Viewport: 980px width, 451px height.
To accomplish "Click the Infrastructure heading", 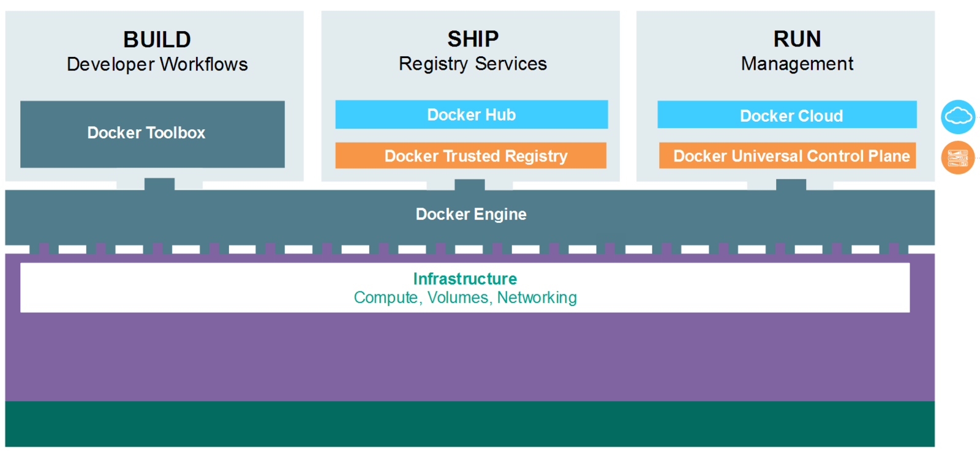I will pyautogui.click(x=465, y=279).
